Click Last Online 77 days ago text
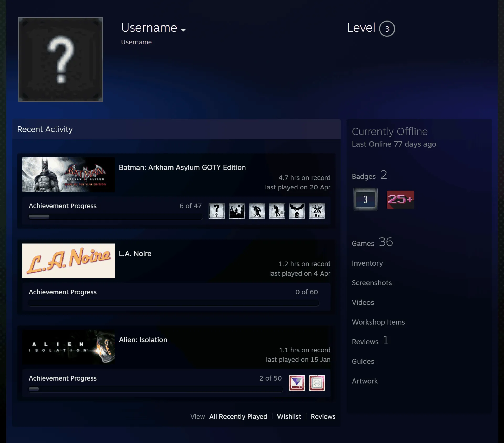 394,144
